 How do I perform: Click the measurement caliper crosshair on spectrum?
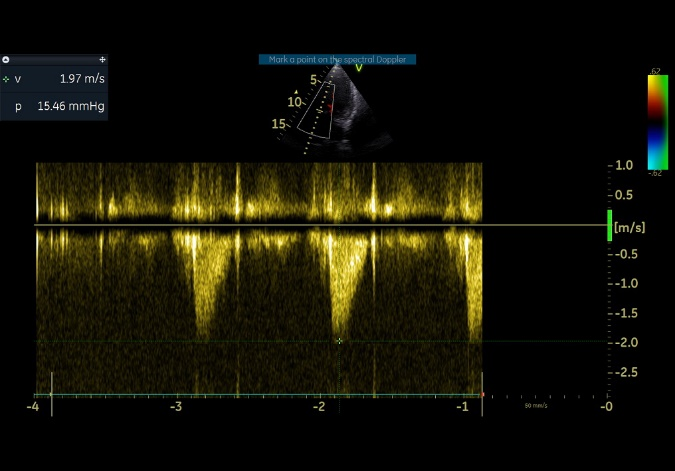pyautogui.click(x=340, y=341)
